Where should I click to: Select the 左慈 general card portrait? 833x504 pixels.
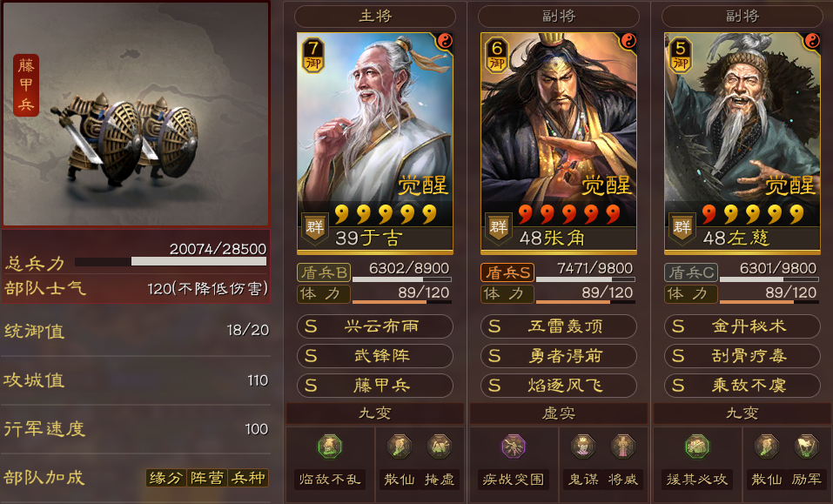742,144
